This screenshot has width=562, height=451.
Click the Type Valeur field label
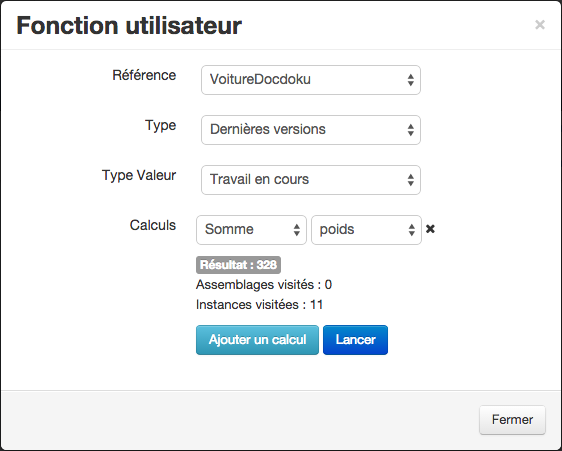(139, 176)
